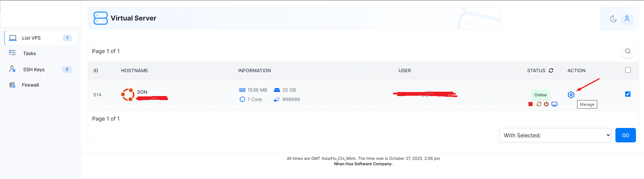
Task: Open the List VPS menu item
Action: click(x=31, y=38)
